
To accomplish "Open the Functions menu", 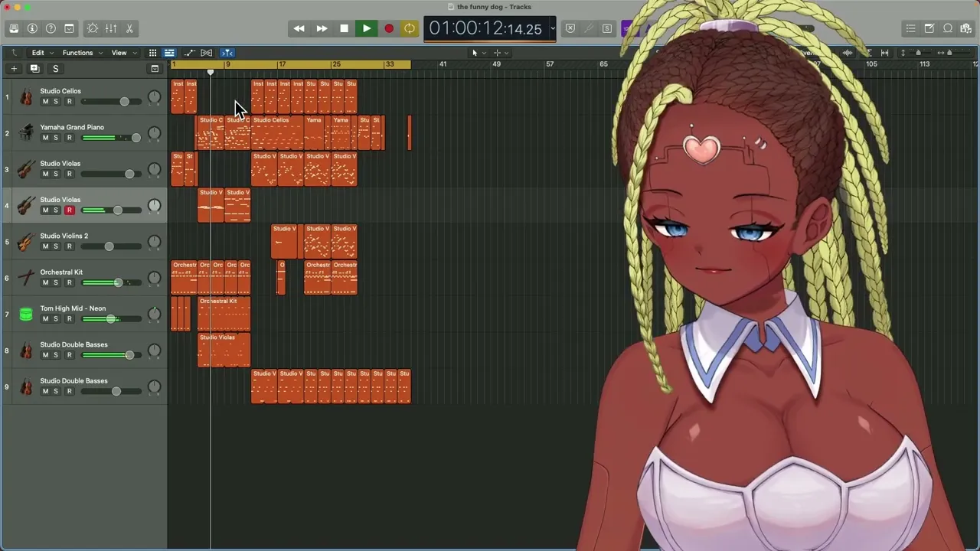I will coord(81,53).
